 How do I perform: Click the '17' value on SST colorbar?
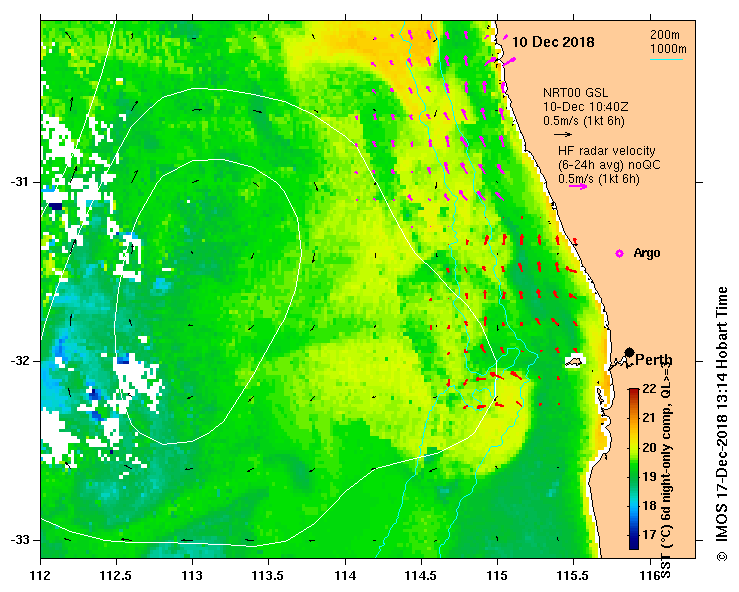click(x=649, y=535)
